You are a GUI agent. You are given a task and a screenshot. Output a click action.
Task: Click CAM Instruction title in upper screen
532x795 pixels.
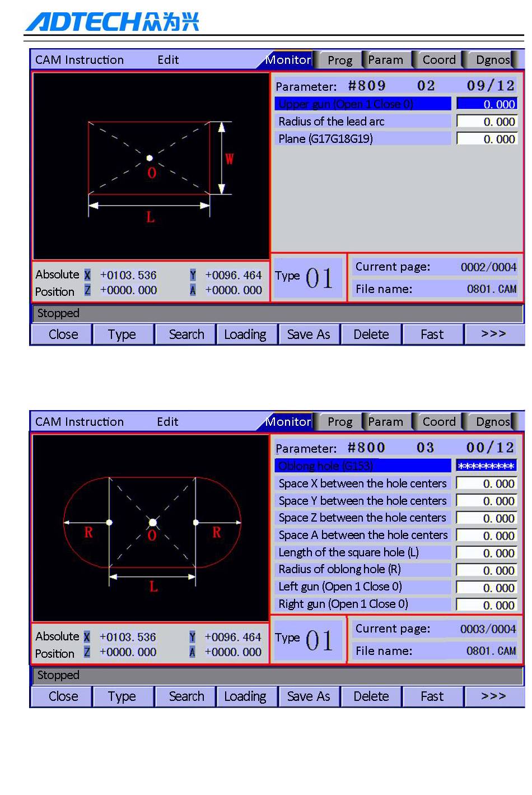80,60
